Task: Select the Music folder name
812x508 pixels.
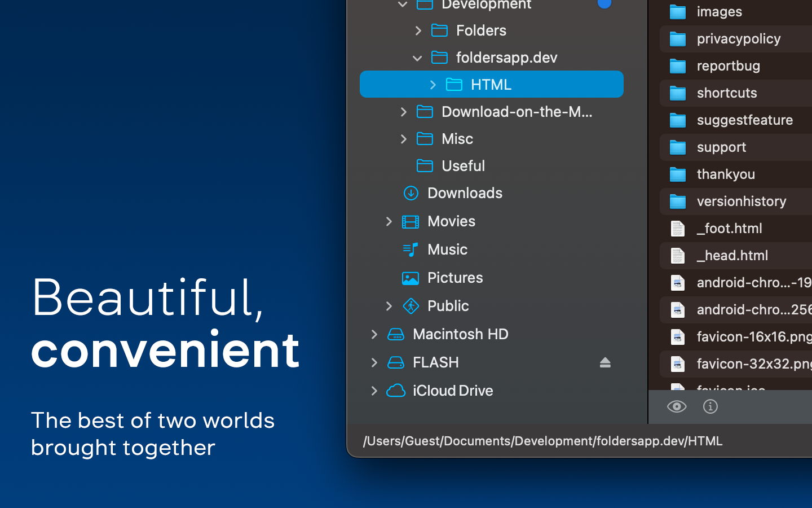Action: pos(447,249)
